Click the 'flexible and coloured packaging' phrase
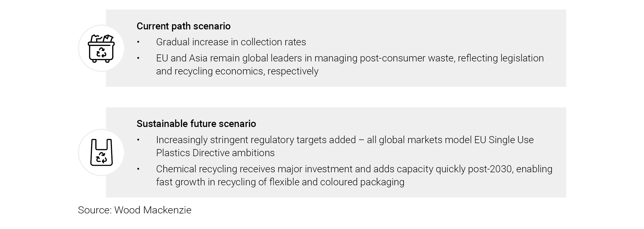The height and width of the screenshot is (229, 644). pyautogui.click(x=337, y=182)
